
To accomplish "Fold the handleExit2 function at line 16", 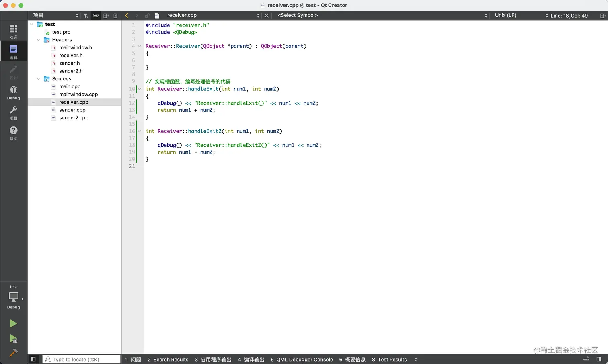I will [140, 131].
